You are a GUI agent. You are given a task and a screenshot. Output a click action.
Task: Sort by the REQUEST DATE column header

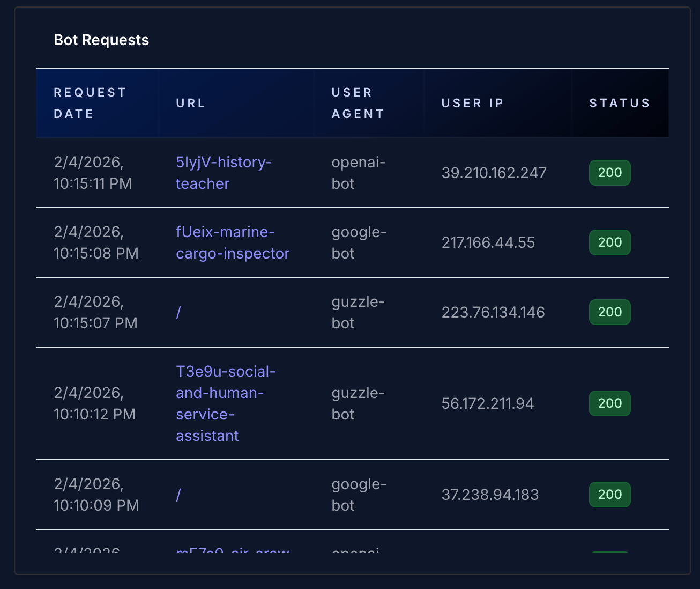90,103
